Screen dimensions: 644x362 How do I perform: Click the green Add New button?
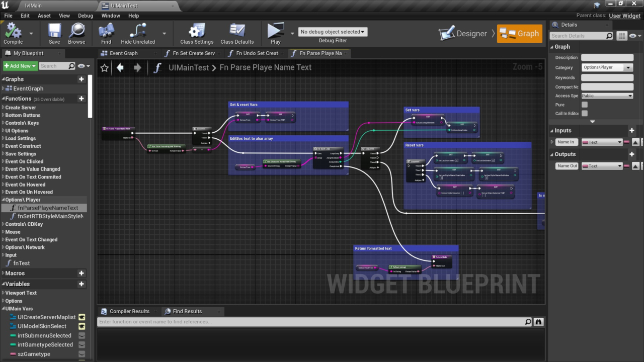point(20,66)
